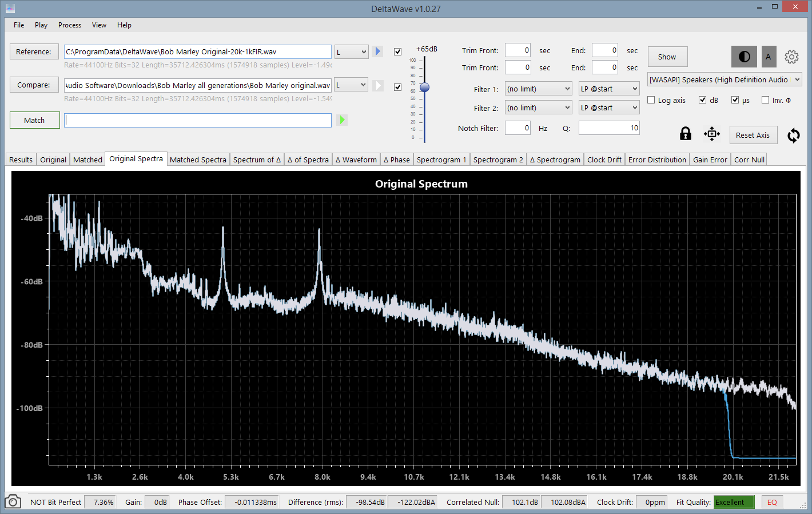
Task: Click the green play arrow beside Match field
Action: coord(342,120)
